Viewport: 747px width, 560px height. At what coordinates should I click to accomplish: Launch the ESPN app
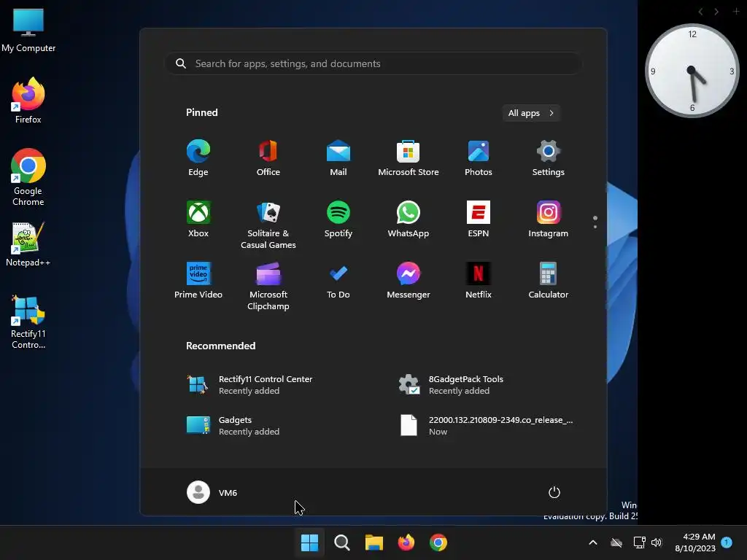pyautogui.click(x=479, y=219)
